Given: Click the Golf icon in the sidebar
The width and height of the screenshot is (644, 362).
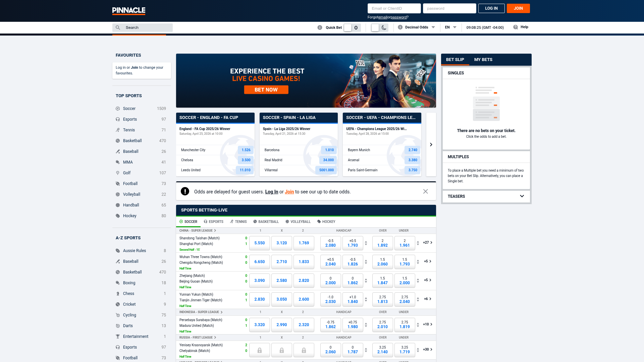Looking at the screenshot, I should pos(118,173).
